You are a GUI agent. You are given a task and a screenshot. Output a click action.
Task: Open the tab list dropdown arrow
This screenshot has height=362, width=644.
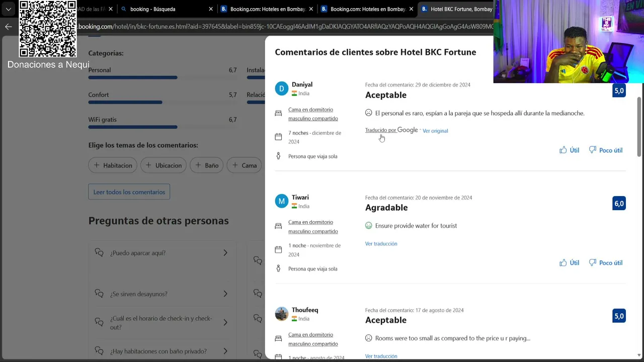[8, 9]
